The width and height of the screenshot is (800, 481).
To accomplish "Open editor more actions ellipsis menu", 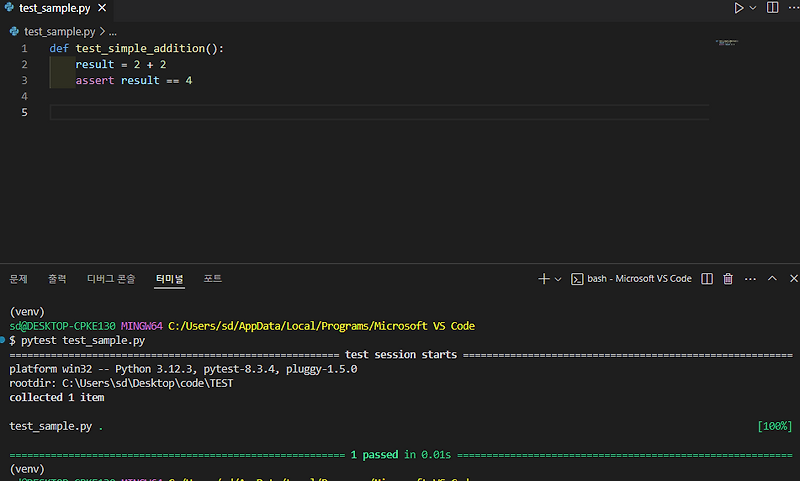I will [x=794, y=7].
